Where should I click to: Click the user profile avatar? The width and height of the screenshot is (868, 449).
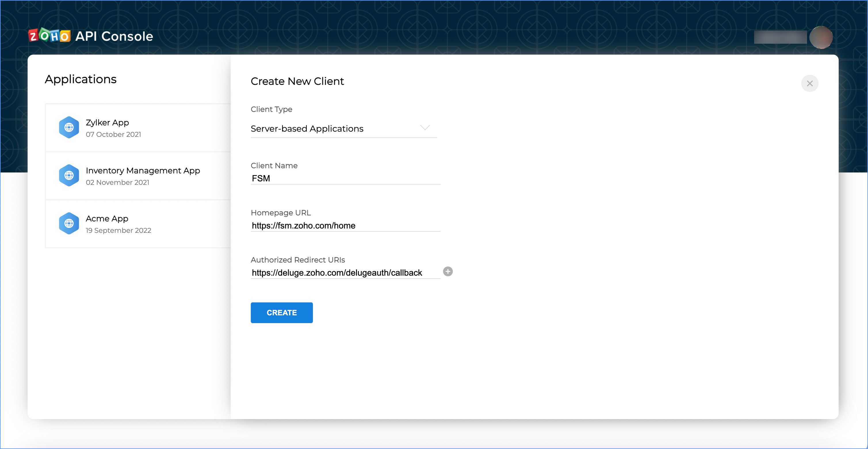(821, 37)
